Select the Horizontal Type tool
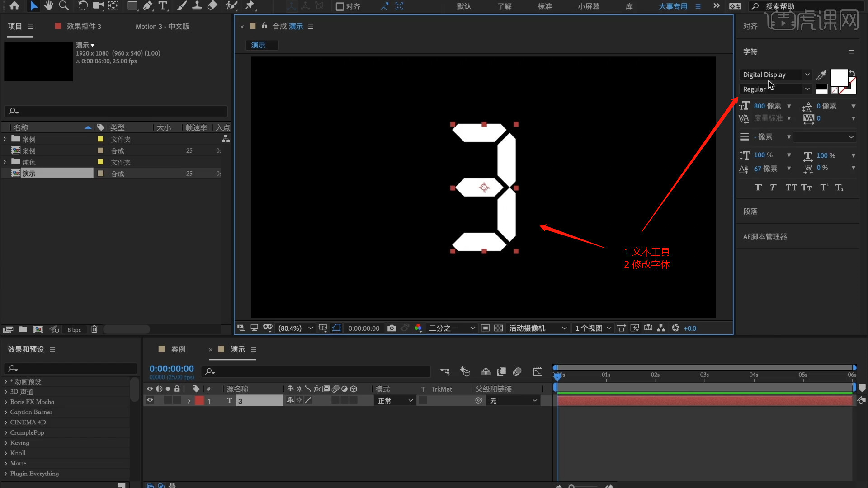This screenshot has height=488, width=868. (163, 6)
